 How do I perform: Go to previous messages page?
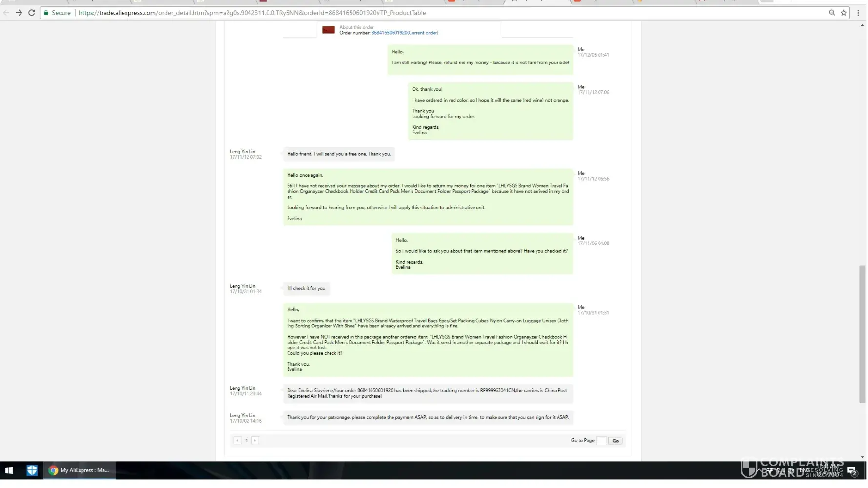237,440
